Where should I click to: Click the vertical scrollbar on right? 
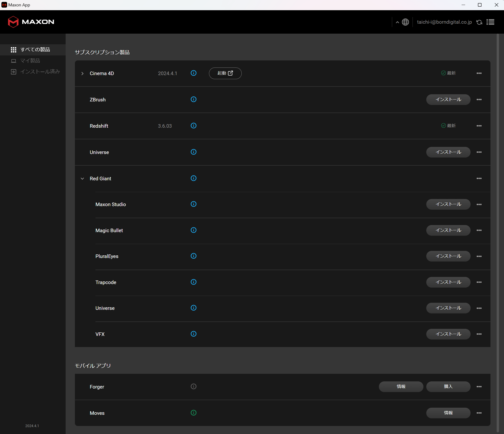(497, 233)
